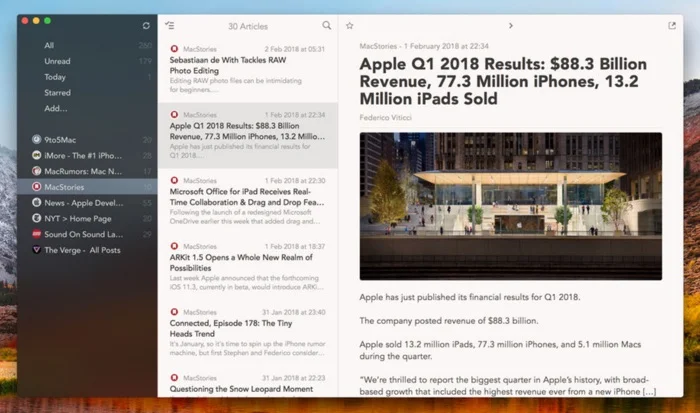Click the 2 Feb 2018 at 05:31 timestamp
Screen dimensions: 700x413
point(295,49)
